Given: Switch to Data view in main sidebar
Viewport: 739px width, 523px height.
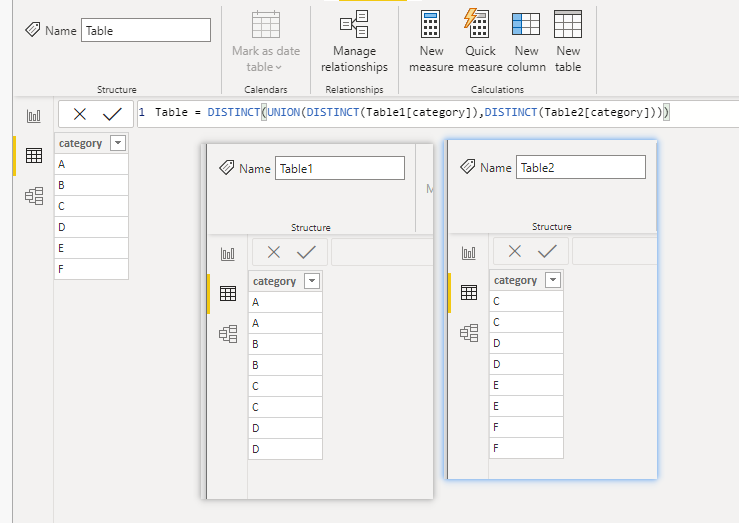Looking at the screenshot, I should click(34, 155).
